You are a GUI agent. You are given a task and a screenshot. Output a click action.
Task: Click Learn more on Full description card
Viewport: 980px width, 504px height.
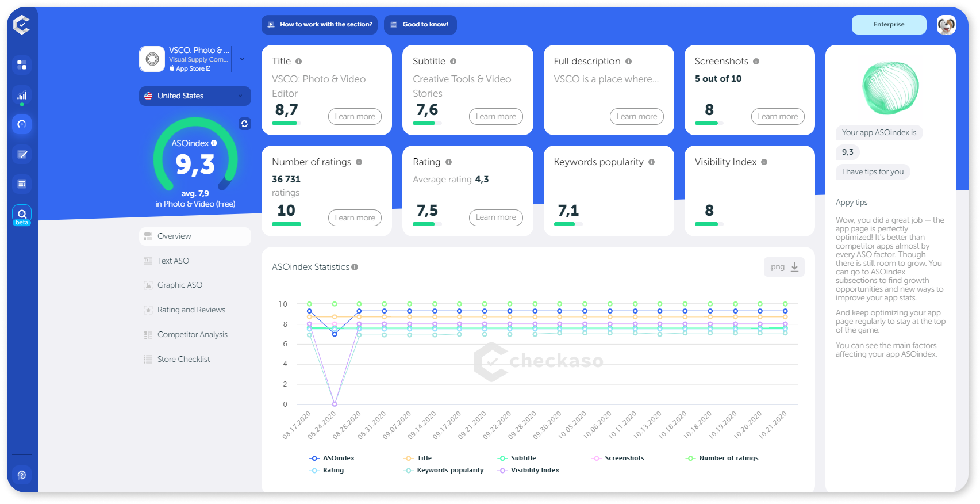click(637, 117)
